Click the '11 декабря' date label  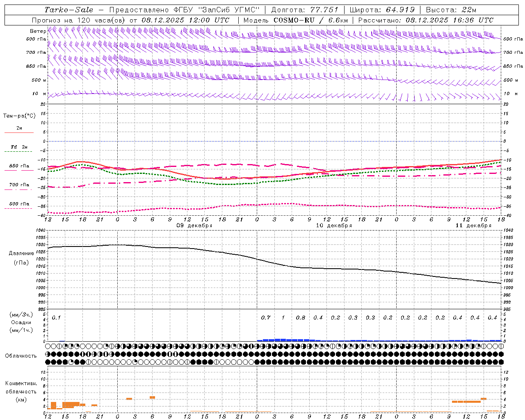tap(473, 226)
